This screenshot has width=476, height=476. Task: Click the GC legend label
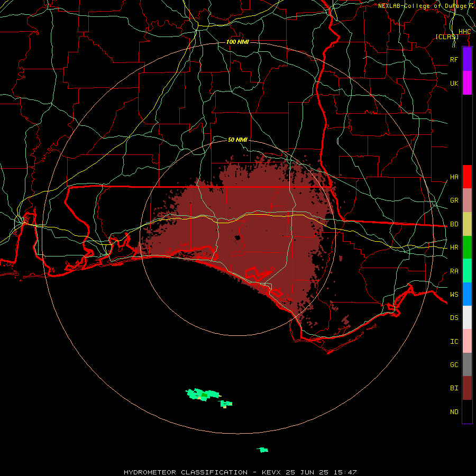click(454, 365)
